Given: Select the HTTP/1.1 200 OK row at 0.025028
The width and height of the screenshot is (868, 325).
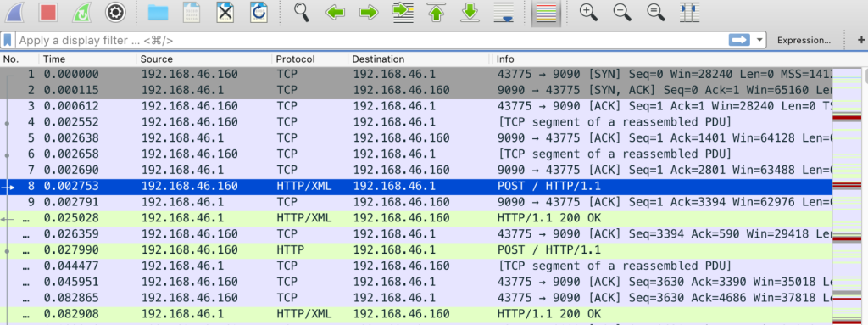Looking at the screenshot, I should pos(415,219).
